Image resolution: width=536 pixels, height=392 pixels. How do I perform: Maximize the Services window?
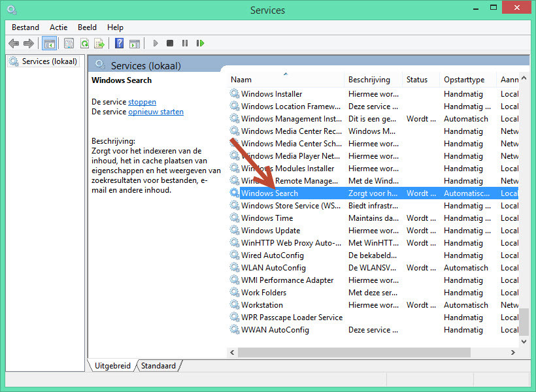494,8
